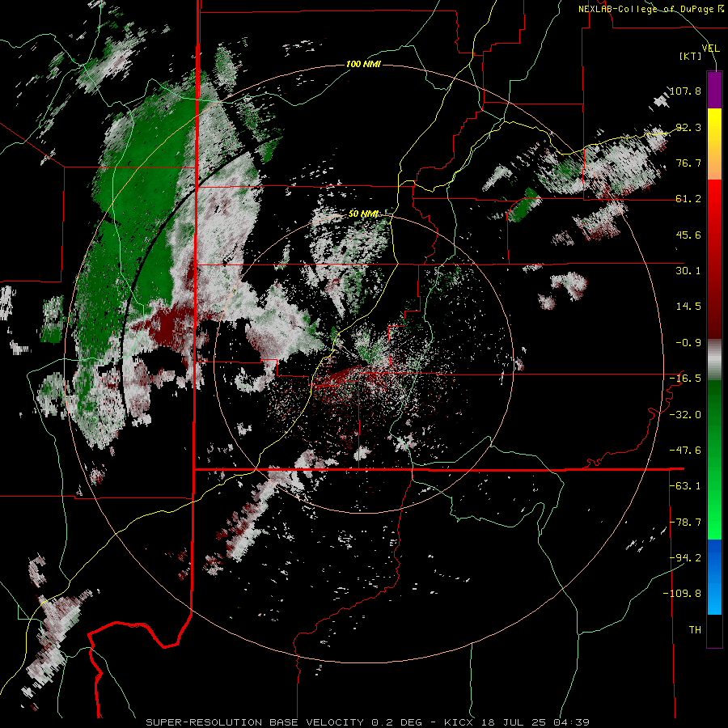Select the -16.5 velocity scale value
Image resolution: width=728 pixels, height=728 pixels.
[x=686, y=379]
